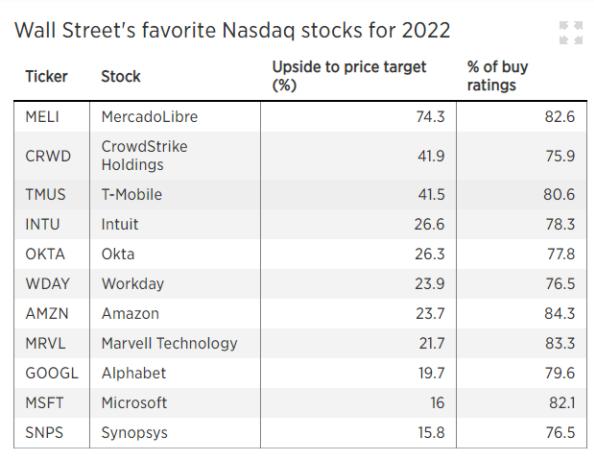The image size is (594, 463).
Task: Select the Workday row name
Action: [133, 284]
